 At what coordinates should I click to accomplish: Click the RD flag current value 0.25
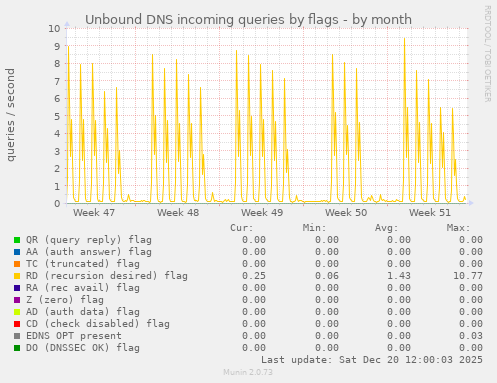[254, 276]
